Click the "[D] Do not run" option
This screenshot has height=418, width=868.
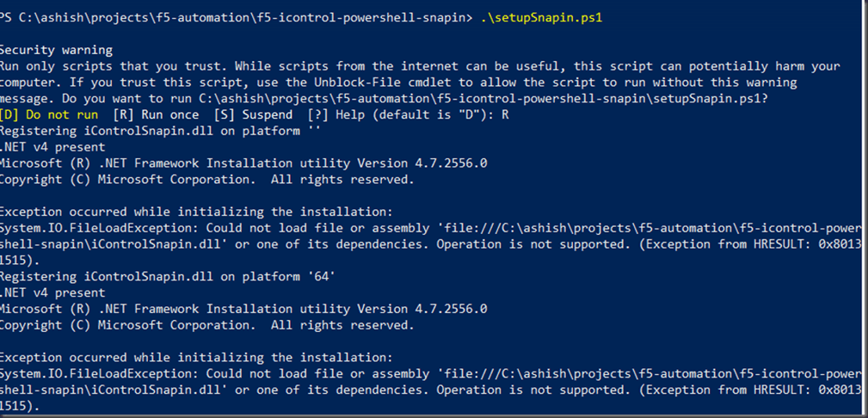tap(50, 114)
